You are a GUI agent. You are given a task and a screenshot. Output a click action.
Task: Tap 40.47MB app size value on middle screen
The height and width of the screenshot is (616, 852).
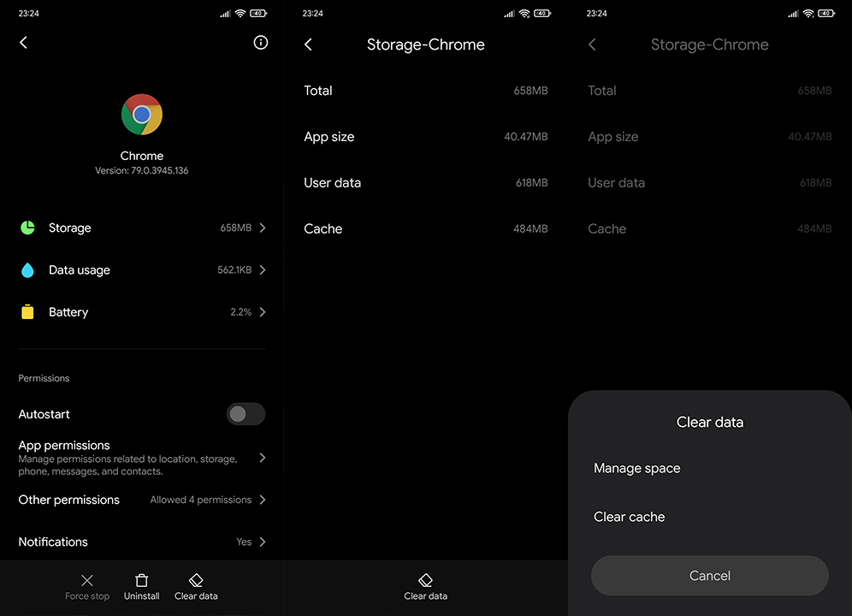coord(525,137)
